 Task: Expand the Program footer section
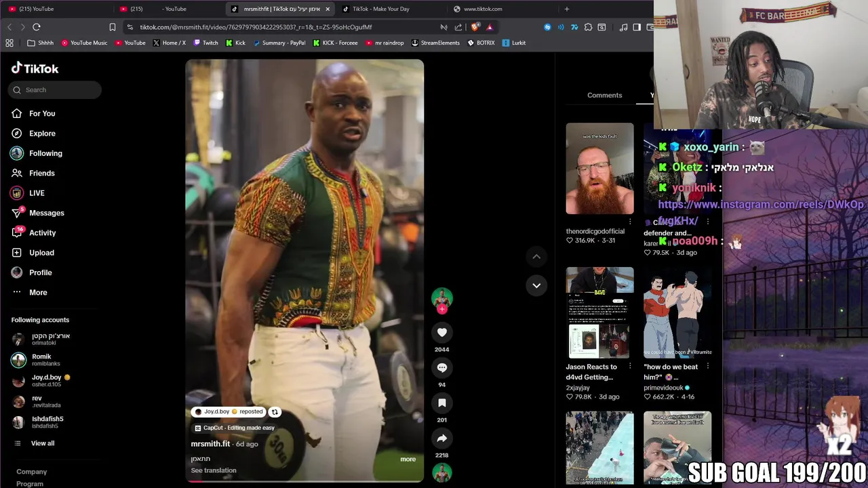pos(30,484)
